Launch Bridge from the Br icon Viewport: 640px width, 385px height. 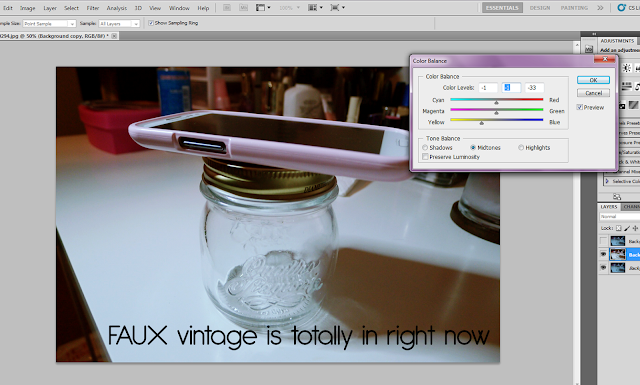(227, 8)
